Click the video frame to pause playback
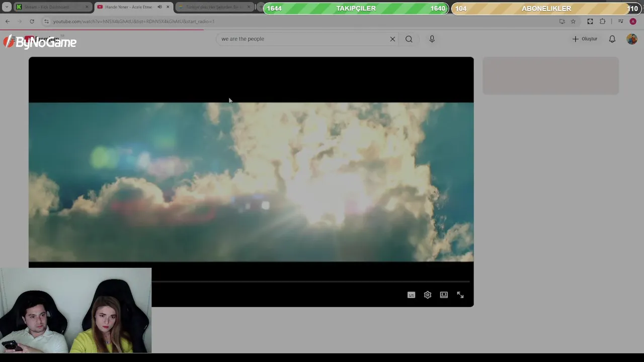Viewport: 644px width, 362px height. point(251,182)
